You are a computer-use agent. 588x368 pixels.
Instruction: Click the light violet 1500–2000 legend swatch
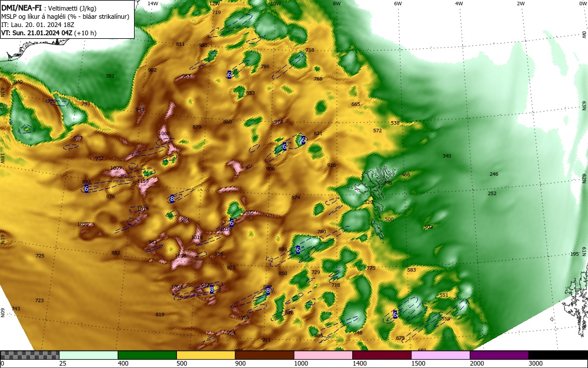click(x=440, y=355)
